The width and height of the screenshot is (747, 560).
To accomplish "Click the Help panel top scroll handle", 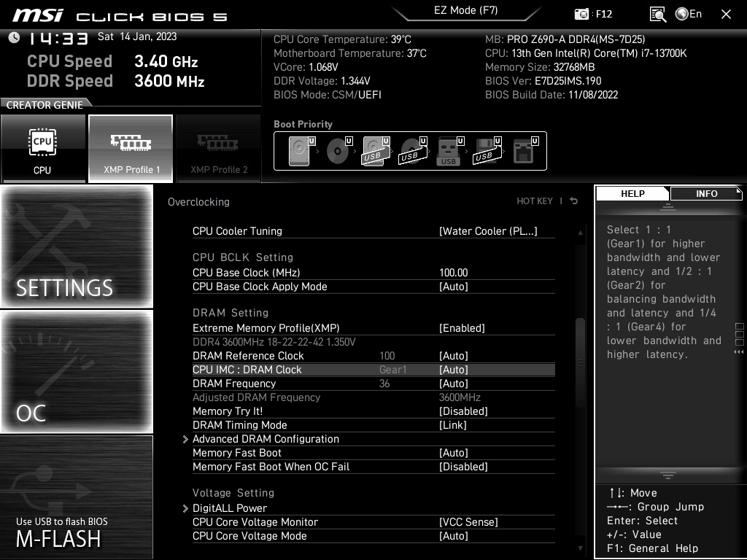I will 668,207.
